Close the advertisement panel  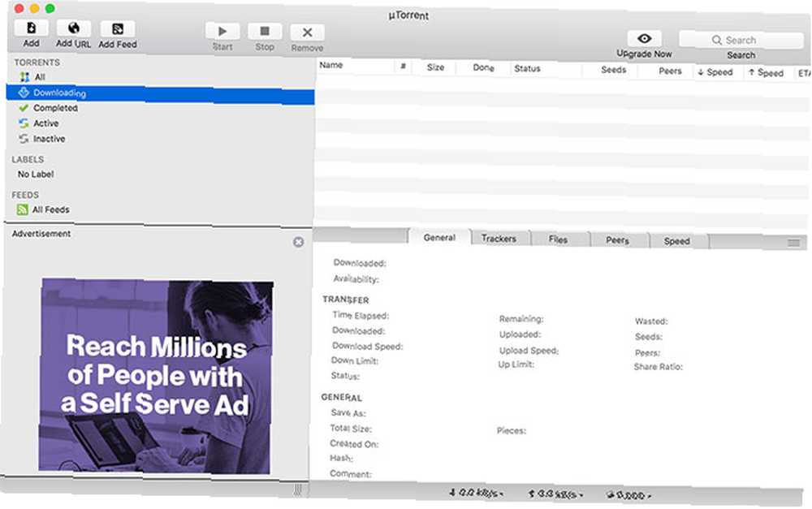click(298, 242)
